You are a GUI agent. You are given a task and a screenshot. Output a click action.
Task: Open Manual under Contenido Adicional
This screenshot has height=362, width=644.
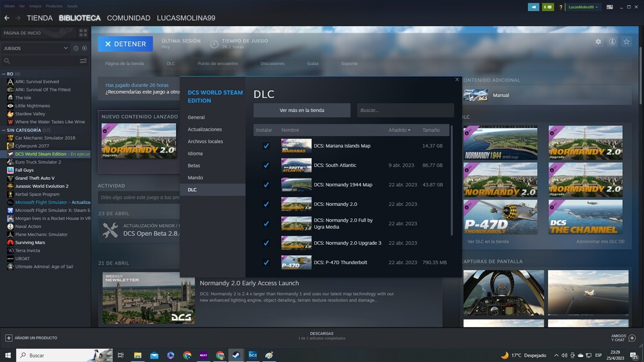click(500, 95)
